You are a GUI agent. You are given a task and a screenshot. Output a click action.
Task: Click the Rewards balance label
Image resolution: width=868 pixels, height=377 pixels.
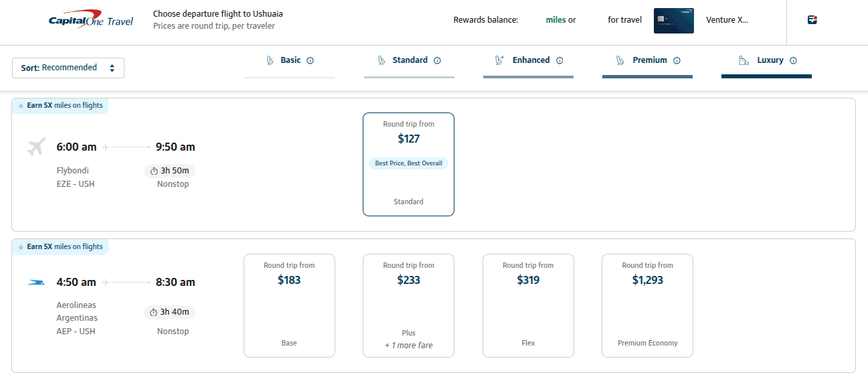click(486, 20)
